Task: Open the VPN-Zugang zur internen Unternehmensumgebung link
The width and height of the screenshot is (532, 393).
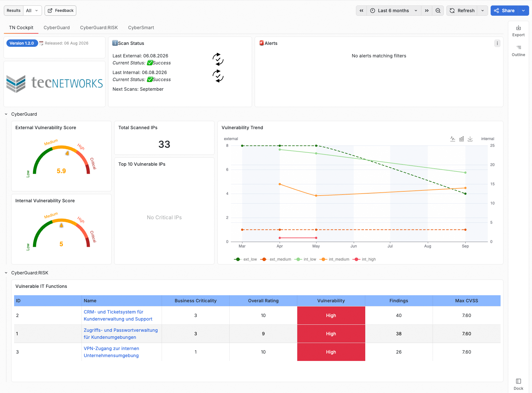Action: pos(112,352)
